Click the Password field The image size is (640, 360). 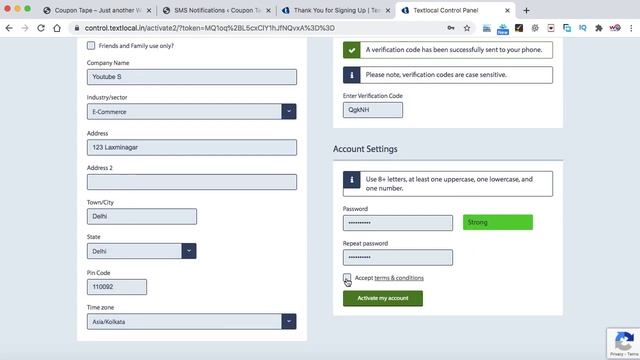click(x=398, y=223)
